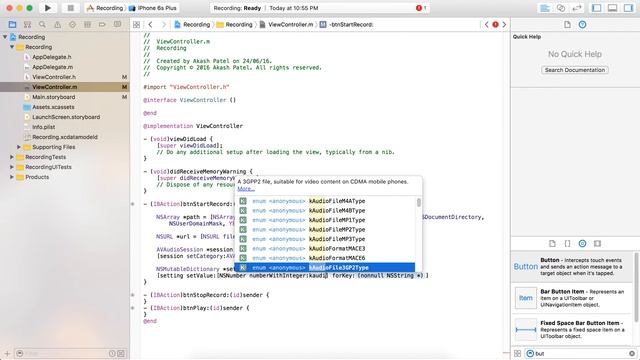Screen dimensions: 640x360
Task: Click the Search Documentation button
Action: [575, 70]
